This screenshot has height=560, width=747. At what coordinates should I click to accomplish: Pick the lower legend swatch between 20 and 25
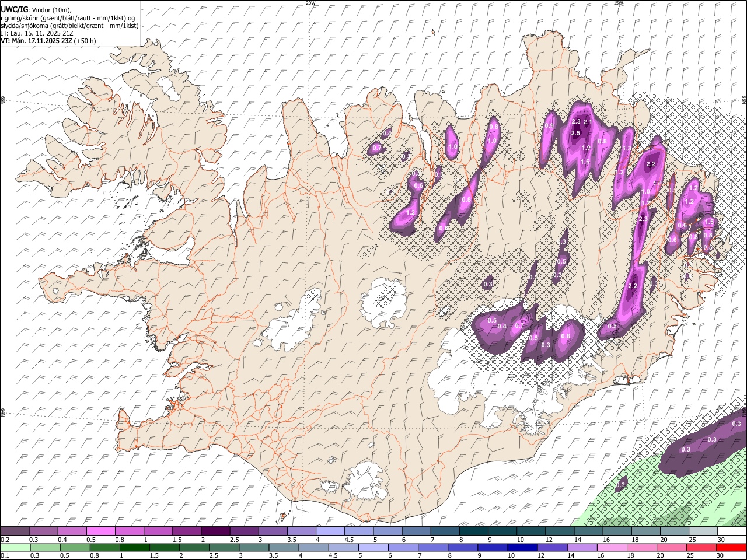point(672,548)
